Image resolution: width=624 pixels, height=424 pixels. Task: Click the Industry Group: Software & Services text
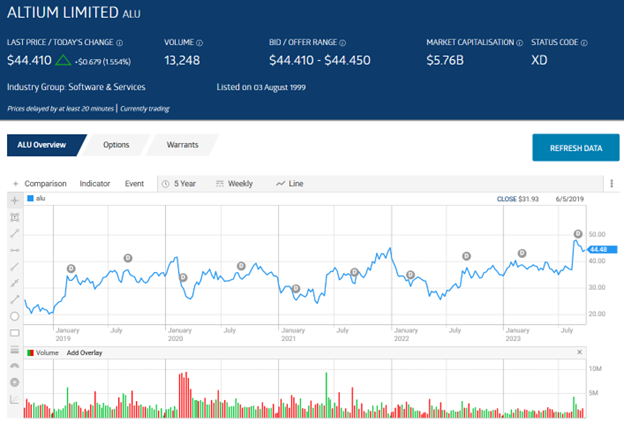coord(76,87)
